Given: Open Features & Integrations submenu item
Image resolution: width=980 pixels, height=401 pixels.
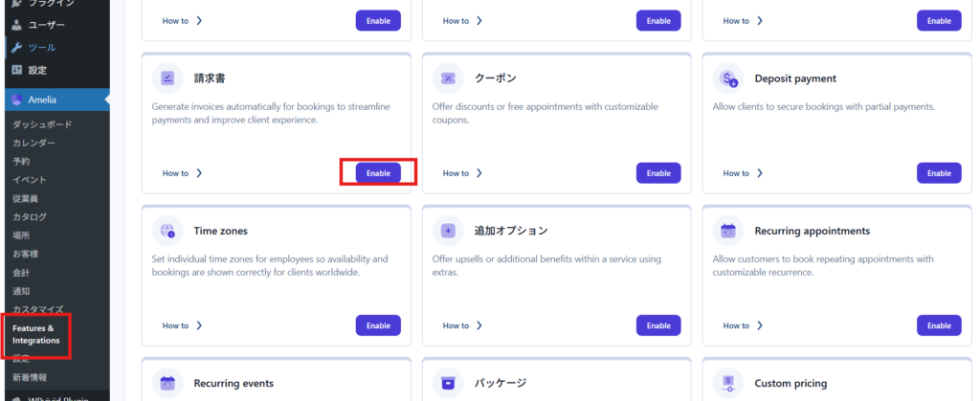Looking at the screenshot, I should [36, 335].
